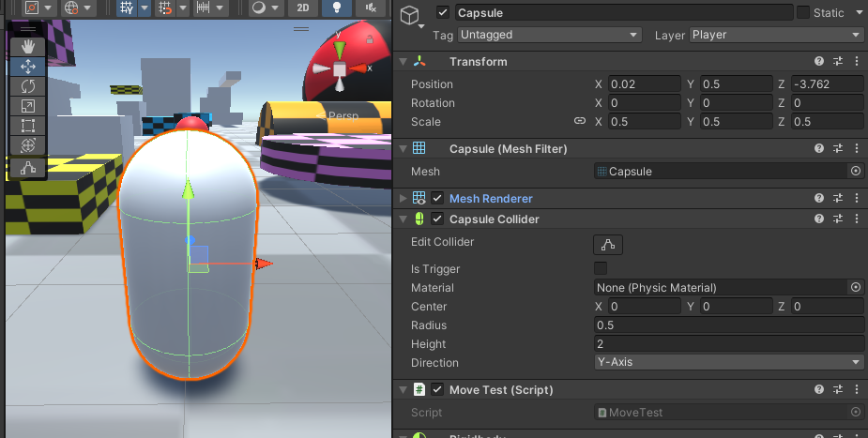The height and width of the screenshot is (438, 868).
Task: Open Move Test script preset icon
Action: (838, 389)
